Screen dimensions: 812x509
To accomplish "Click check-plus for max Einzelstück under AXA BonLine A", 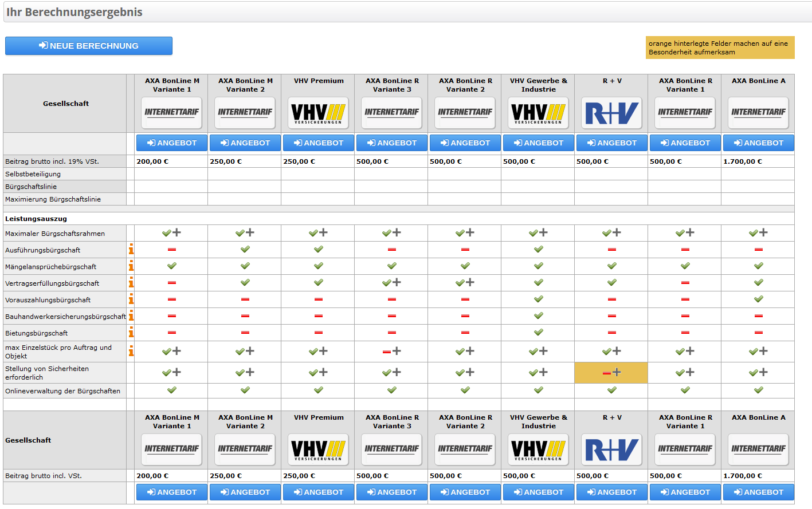I will pos(759,351).
